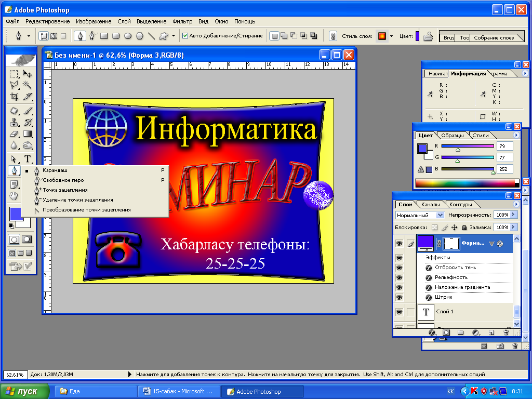The width and height of the screenshot is (532, 399).
Task: Select the Sponge tool
Action: [x=27, y=145]
